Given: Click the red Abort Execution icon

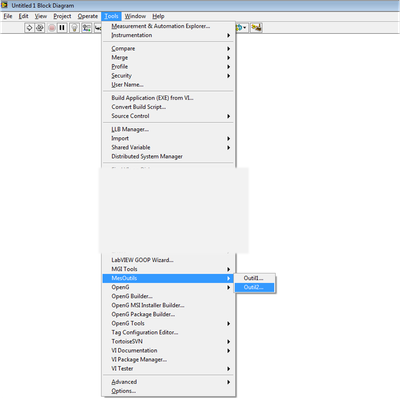Looking at the screenshot, I should pyautogui.click(x=52, y=28).
